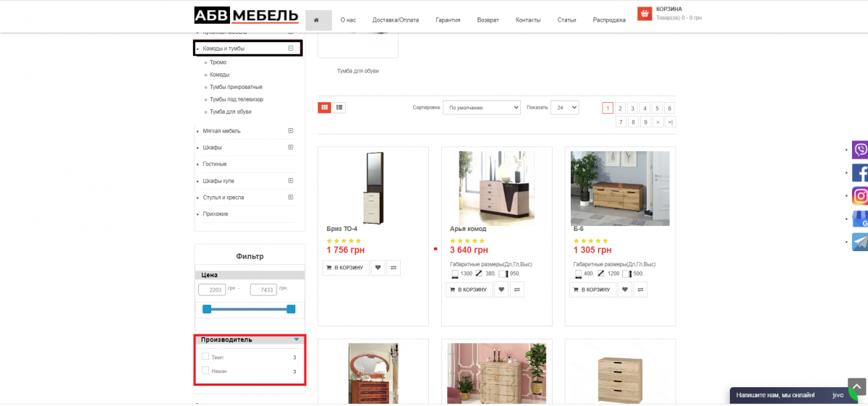
Task: Switch to list view layout
Action: [340, 107]
